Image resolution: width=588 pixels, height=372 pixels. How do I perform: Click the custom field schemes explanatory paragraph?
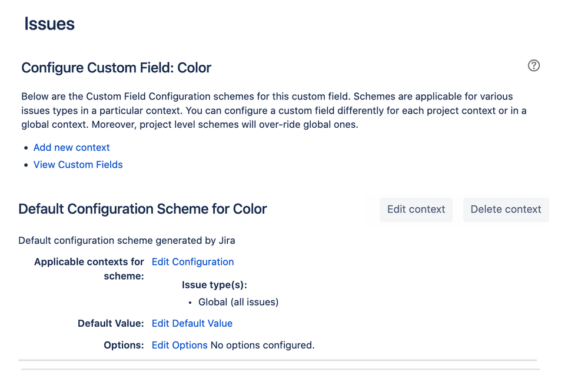coord(274,110)
